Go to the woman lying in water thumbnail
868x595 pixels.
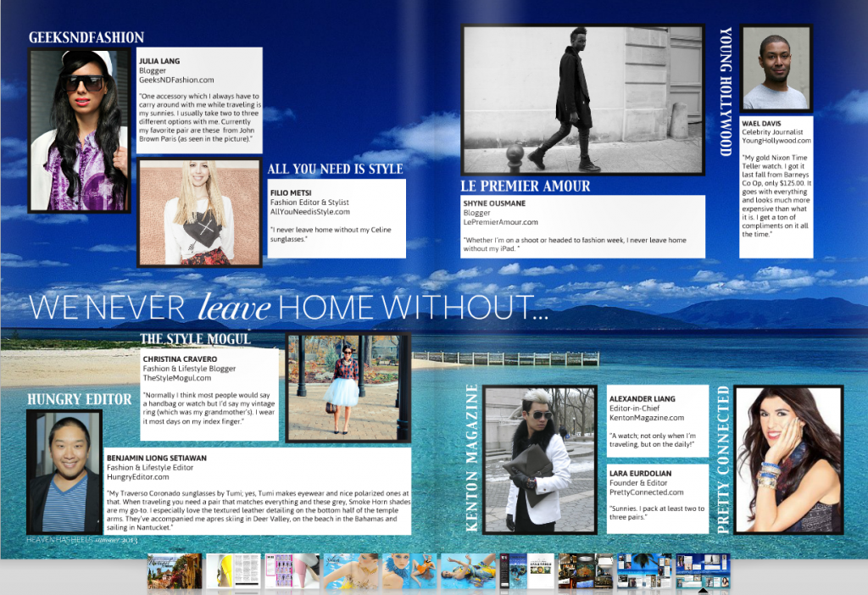click(x=468, y=571)
